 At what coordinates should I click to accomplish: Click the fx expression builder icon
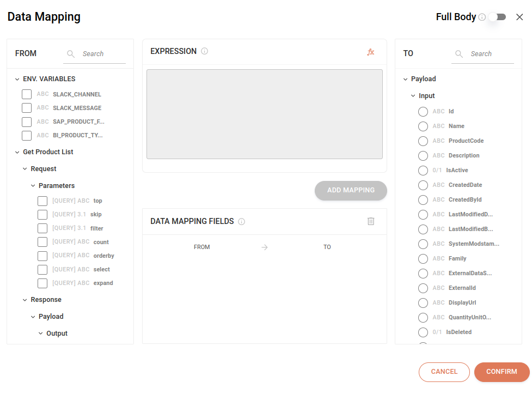pos(371,51)
